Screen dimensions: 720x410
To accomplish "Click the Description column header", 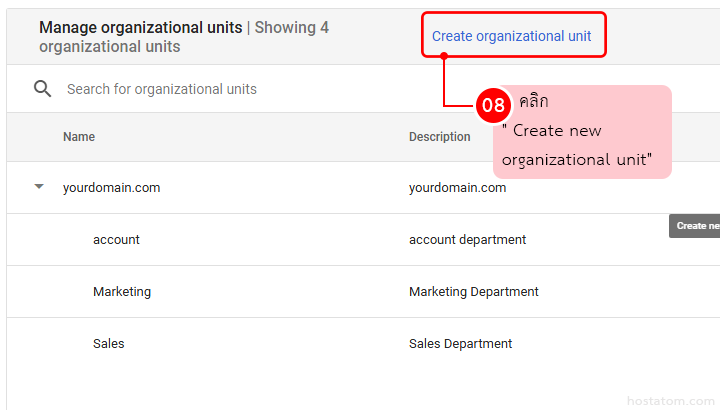I will (x=439, y=137).
